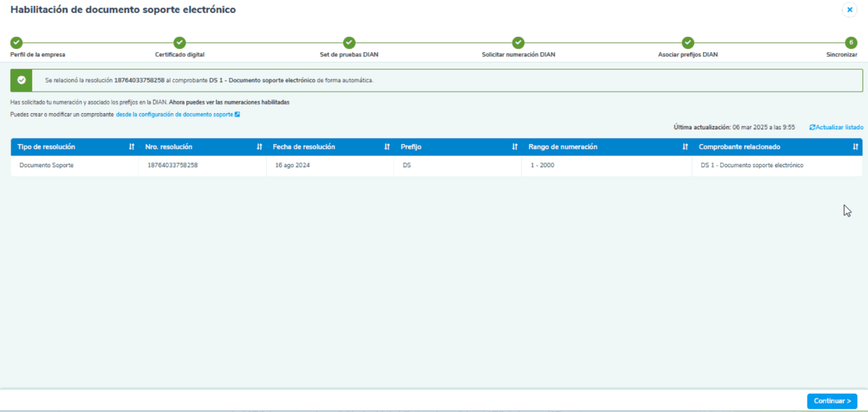Sort by Rango de numeración icon
868x412 pixels.
click(685, 147)
